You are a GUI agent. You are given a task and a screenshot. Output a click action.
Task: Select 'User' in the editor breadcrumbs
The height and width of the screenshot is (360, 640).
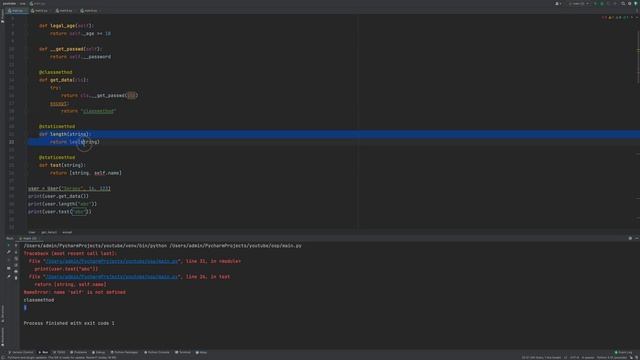pyautogui.click(x=32, y=232)
